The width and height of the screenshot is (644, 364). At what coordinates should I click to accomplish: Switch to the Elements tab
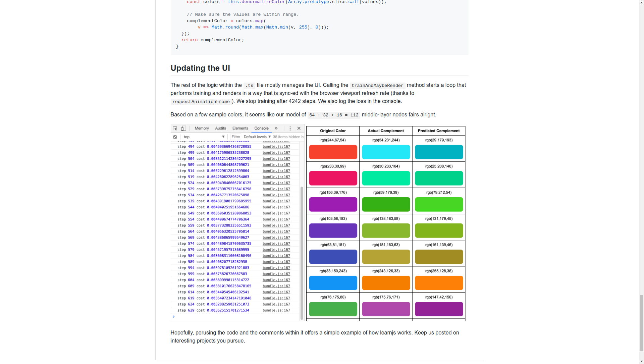(x=240, y=128)
